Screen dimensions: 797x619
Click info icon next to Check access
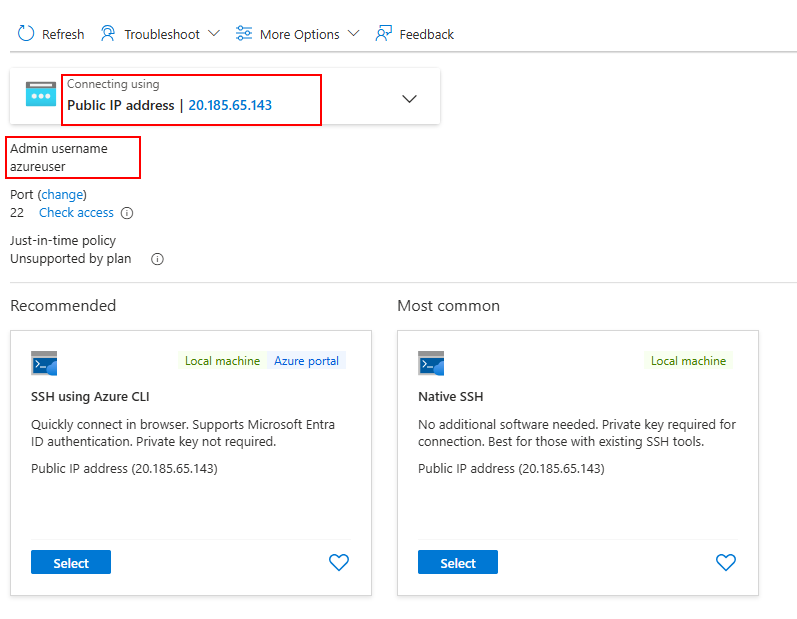click(x=127, y=213)
